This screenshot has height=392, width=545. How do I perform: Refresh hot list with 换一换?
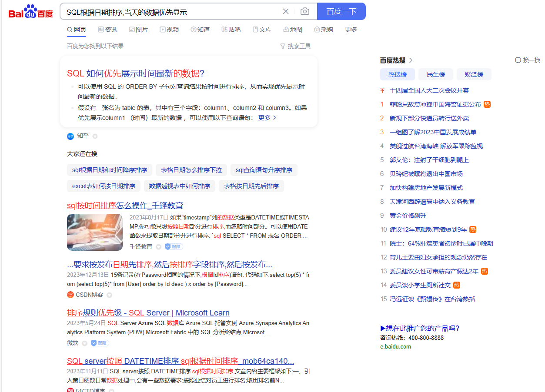(x=528, y=60)
